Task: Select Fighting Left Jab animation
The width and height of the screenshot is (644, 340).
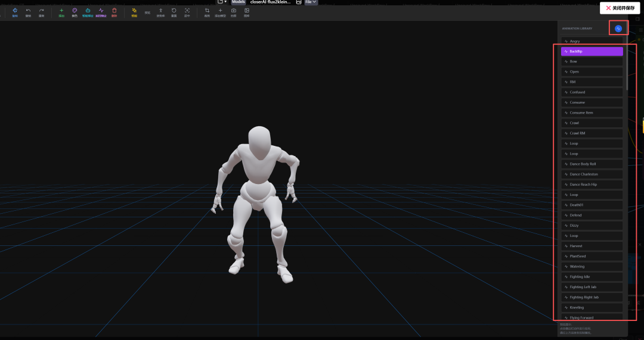Action: pyautogui.click(x=592, y=287)
